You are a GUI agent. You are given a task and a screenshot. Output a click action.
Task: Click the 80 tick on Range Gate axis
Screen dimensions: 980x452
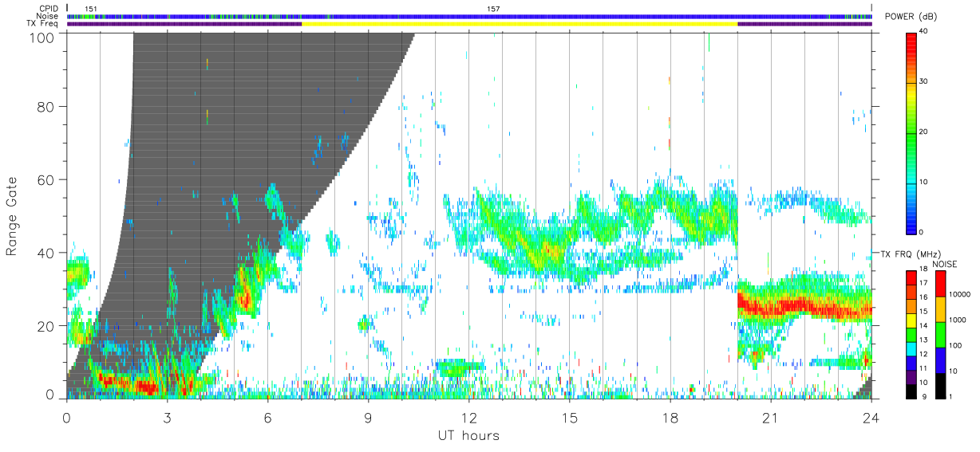click(47, 107)
